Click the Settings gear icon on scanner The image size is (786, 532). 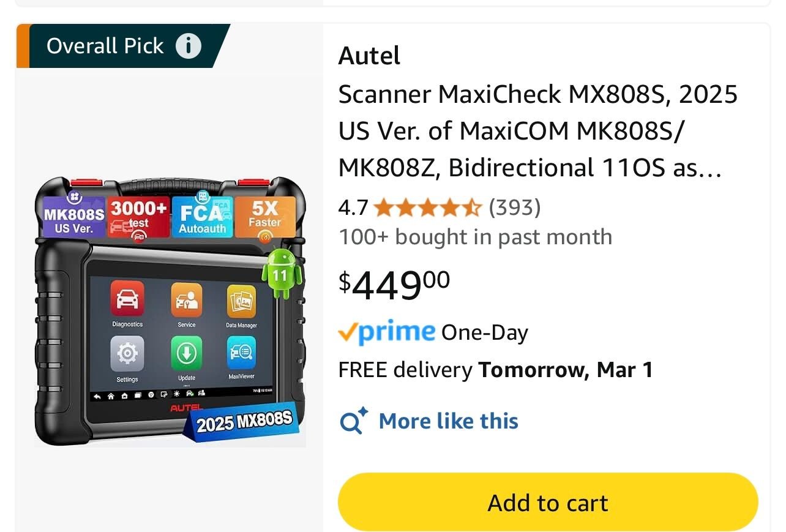tap(127, 354)
